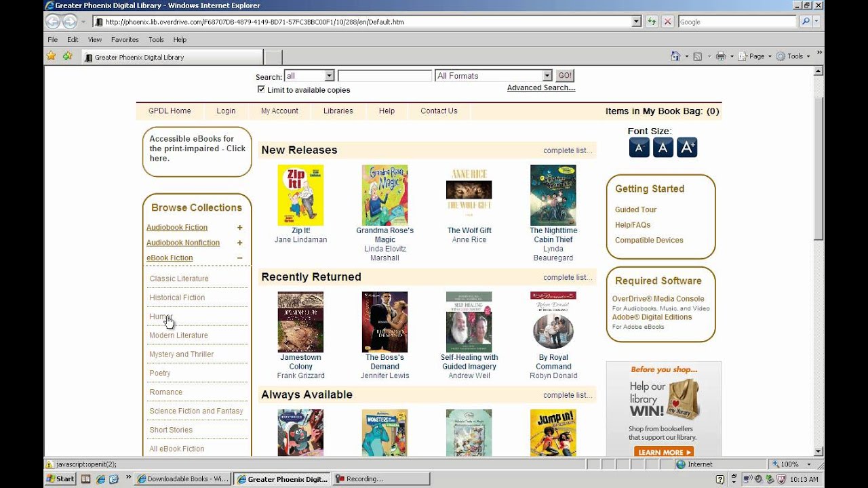This screenshot has width=868, height=488.
Task: Click the Print toolbar icon
Action: (x=721, y=56)
